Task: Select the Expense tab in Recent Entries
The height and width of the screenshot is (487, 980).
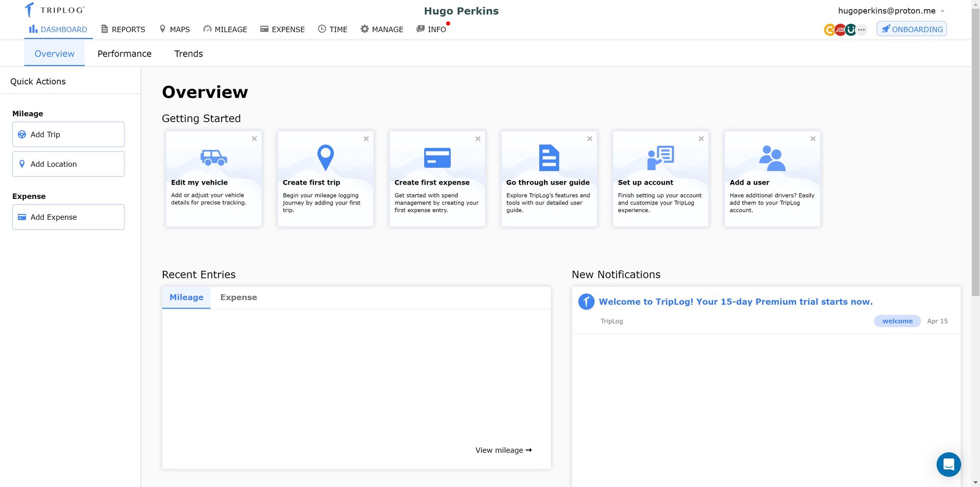Action: pos(239,298)
